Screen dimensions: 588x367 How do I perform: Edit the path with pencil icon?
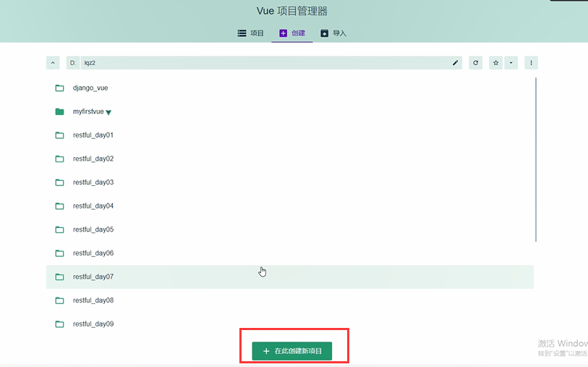(455, 63)
